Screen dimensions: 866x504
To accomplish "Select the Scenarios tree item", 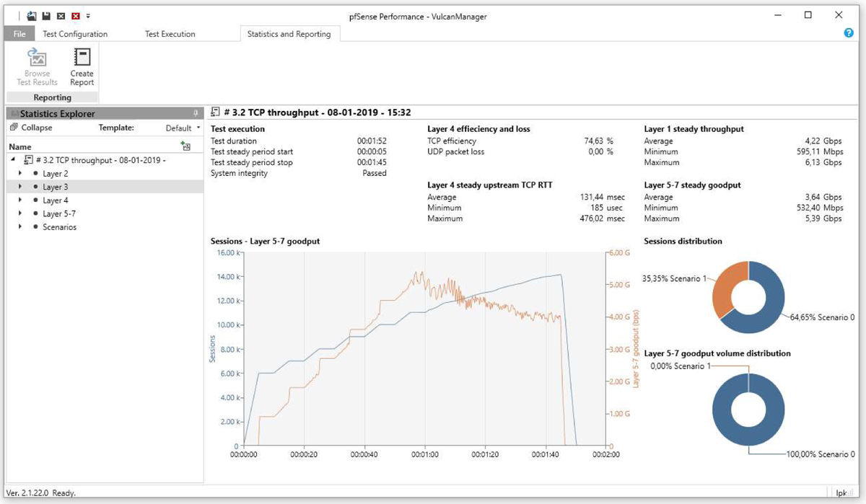I will tap(59, 227).
